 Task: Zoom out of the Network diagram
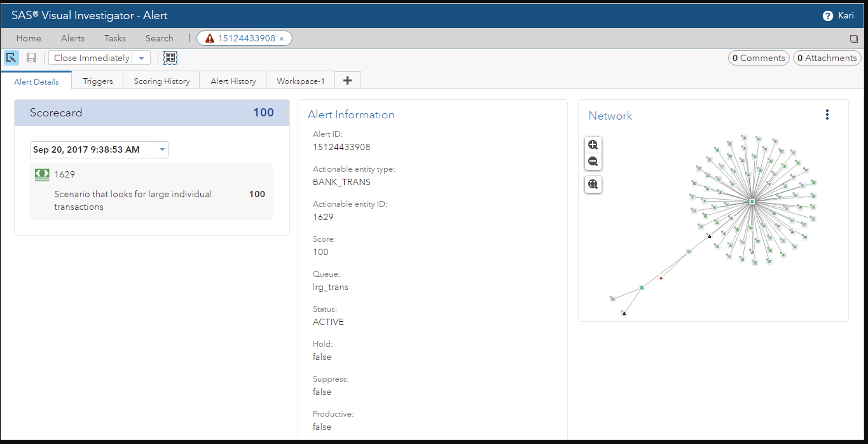(x=593, y=162)
